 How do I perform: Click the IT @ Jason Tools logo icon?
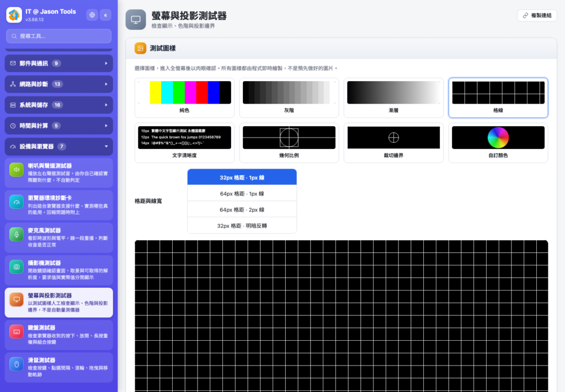point(14,15)
